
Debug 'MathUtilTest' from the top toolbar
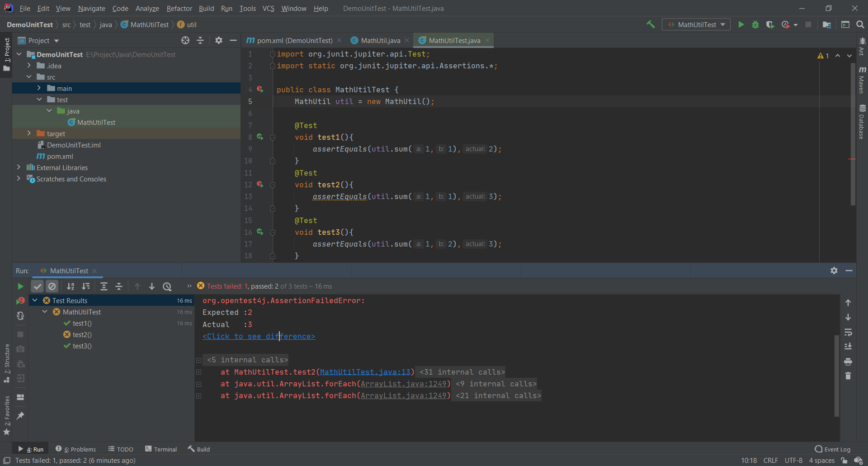(x=755, y=24)
